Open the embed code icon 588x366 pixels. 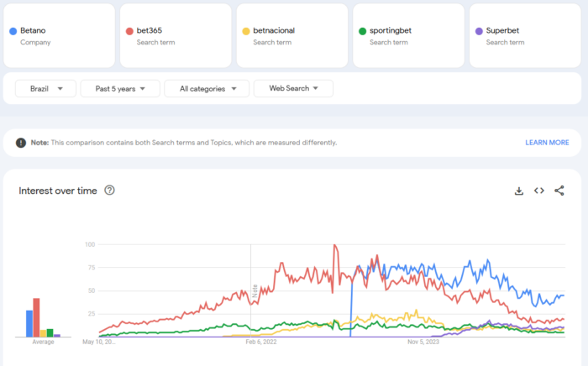539,191
